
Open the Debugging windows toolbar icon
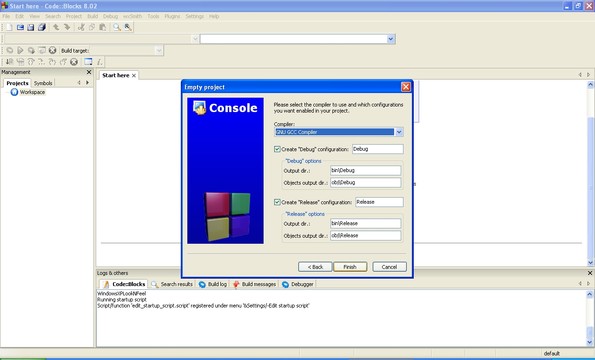pyautogui.click(x=88, y=62)
